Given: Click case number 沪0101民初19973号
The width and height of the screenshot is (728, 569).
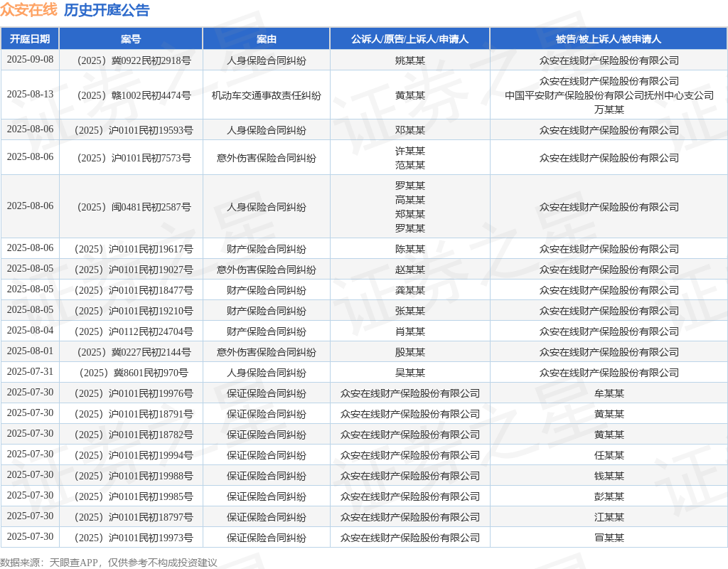Looking at the screenshot, I should coord(134,538).
